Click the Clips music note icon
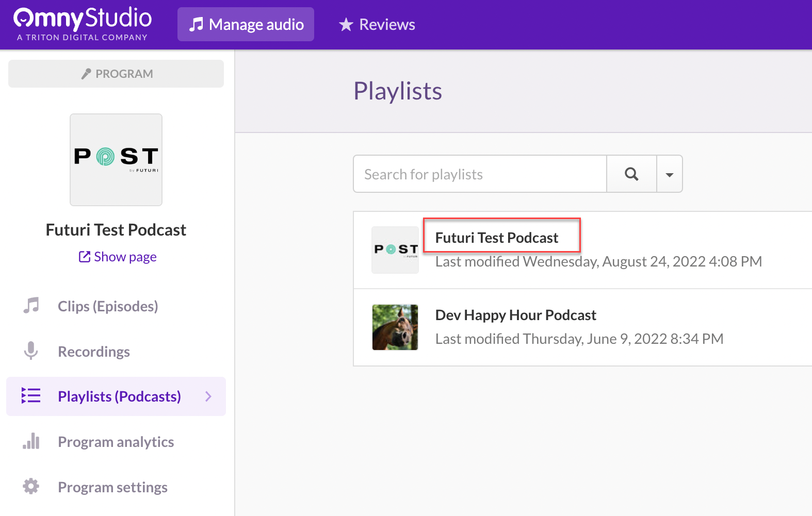Screen dimensions: 812x516 point(31,306)
